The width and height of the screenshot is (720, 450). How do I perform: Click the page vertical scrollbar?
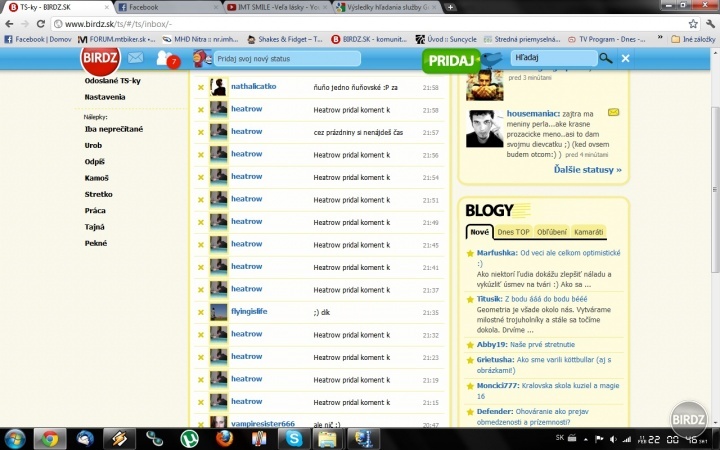[x=715, y=188]
